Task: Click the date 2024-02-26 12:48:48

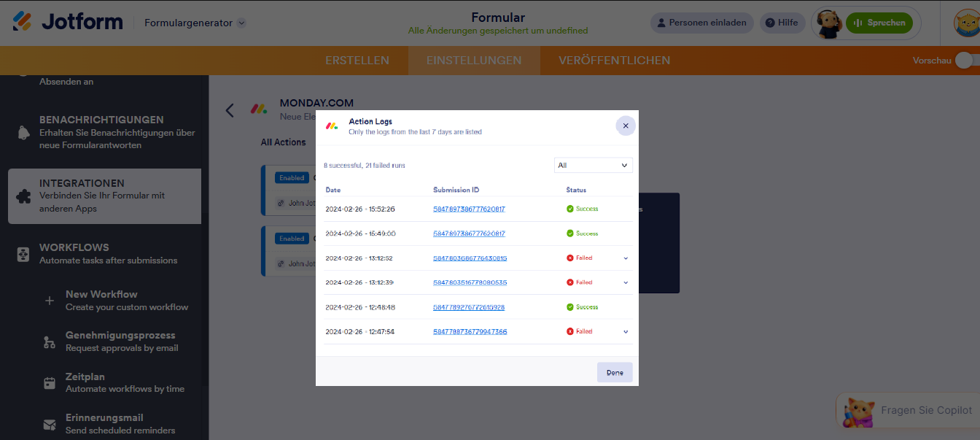Action: pyautogui.click(x=360, y=307)
